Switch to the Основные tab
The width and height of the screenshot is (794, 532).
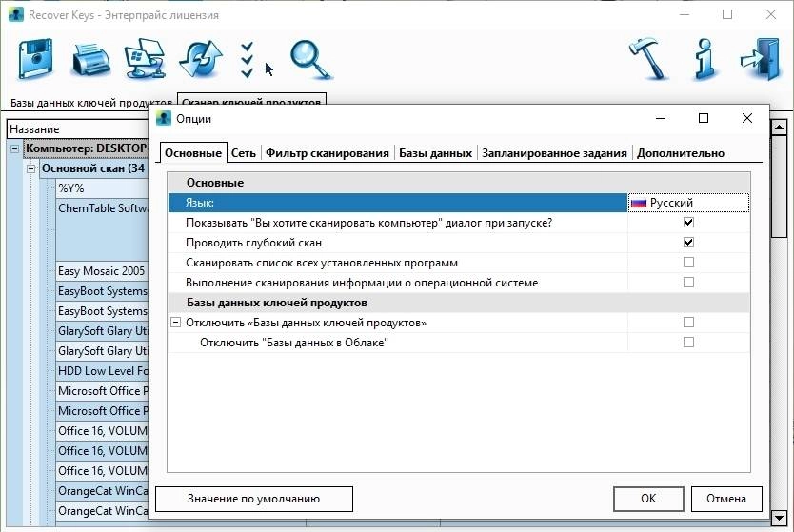(193, 153)
